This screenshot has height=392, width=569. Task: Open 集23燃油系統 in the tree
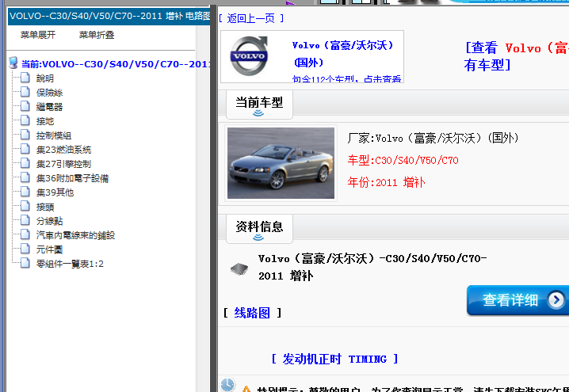pos(64,150)
